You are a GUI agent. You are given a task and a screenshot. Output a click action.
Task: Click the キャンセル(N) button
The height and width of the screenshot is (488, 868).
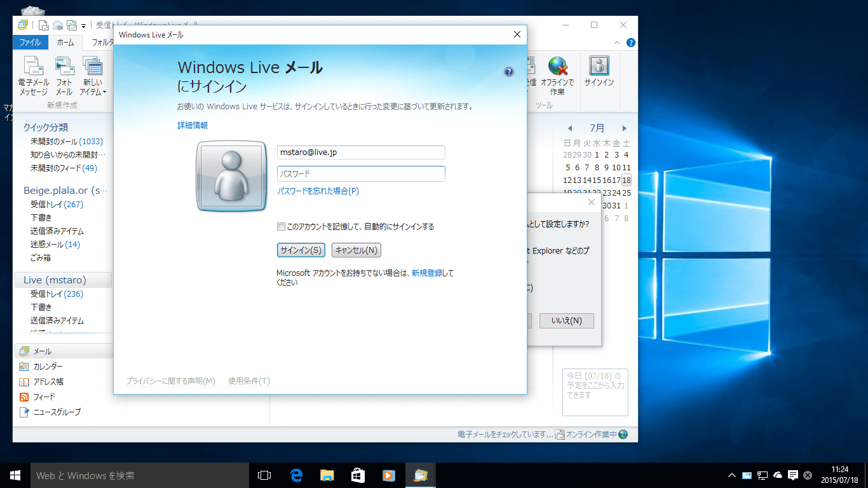pyautogui.click(x=356, y=250)
